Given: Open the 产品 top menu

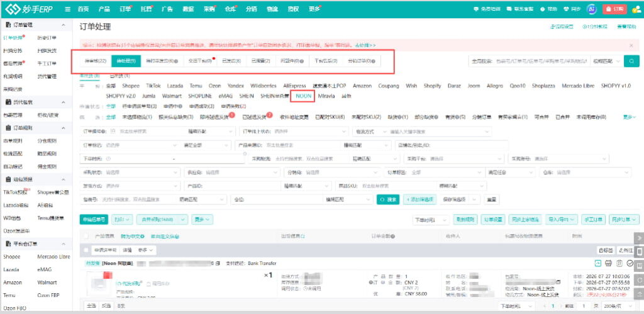Looking at the screenshot, I should coord(104,9).
